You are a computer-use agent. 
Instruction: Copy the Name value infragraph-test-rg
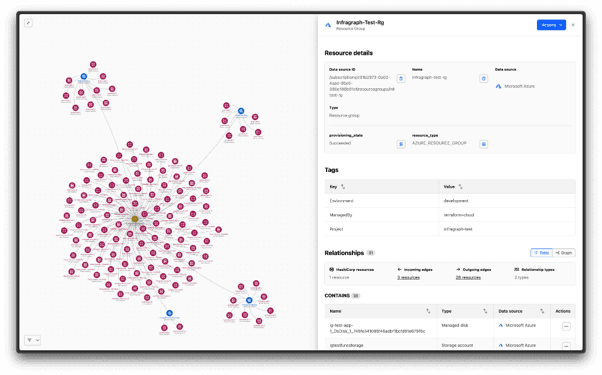[484, 78]
